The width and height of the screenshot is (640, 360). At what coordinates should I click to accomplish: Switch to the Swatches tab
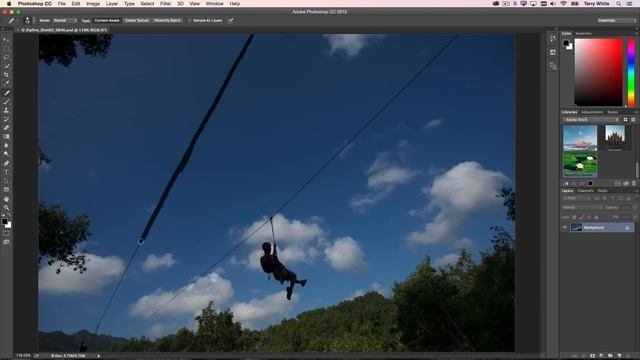point(583,33)
